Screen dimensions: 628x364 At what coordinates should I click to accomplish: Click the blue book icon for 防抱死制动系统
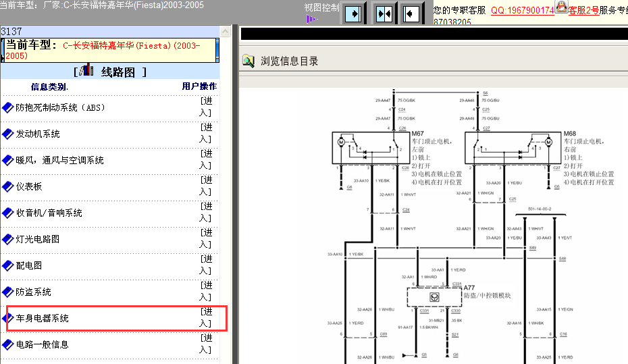coord(7,107)
